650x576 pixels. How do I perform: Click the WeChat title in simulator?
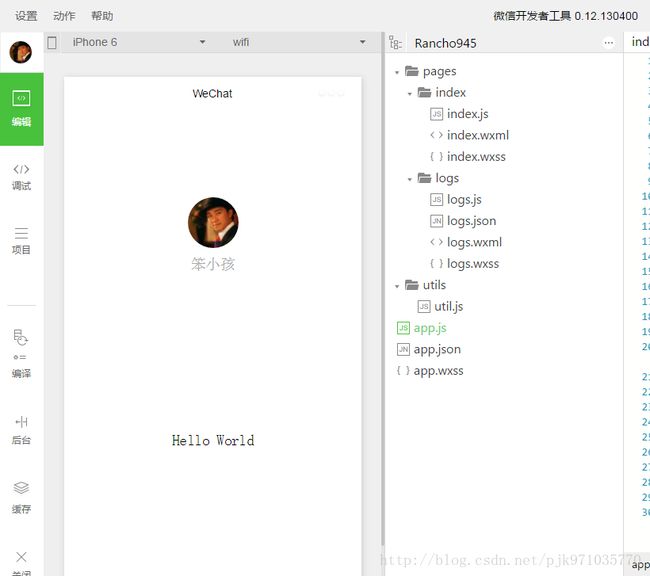[212, 93]
